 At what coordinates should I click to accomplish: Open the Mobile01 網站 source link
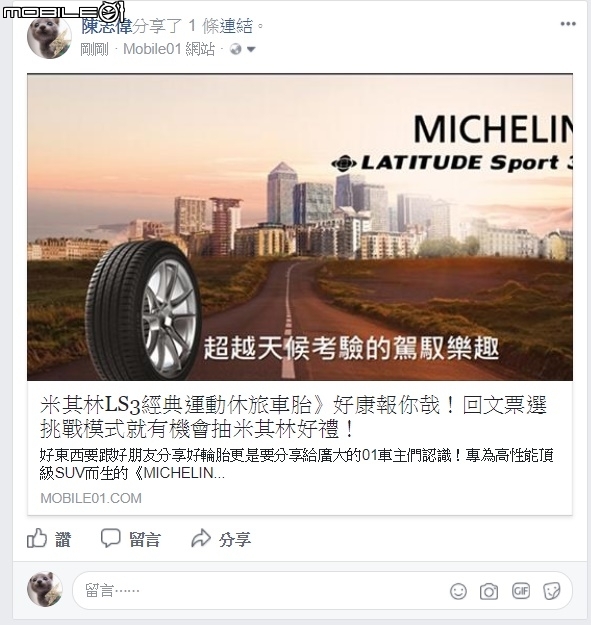click(169, 49)
